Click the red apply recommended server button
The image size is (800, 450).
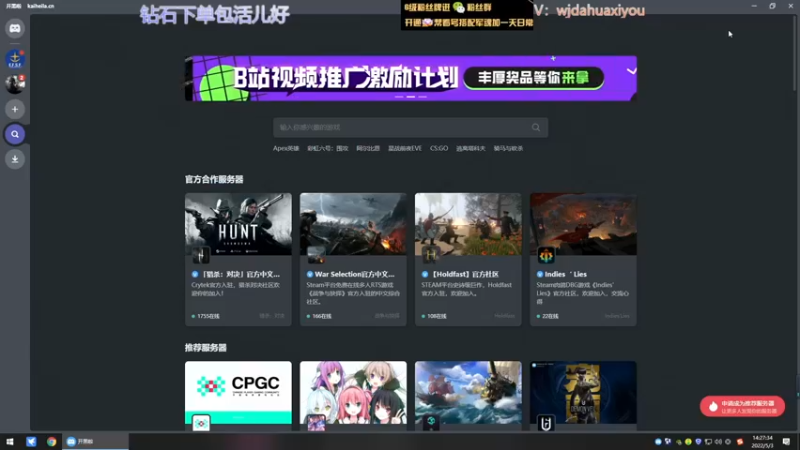click(742, 407)
